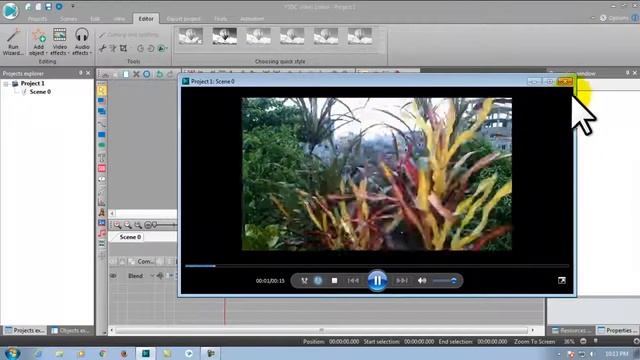
Task: Mute the preview player volume
Action: [422, 281]
